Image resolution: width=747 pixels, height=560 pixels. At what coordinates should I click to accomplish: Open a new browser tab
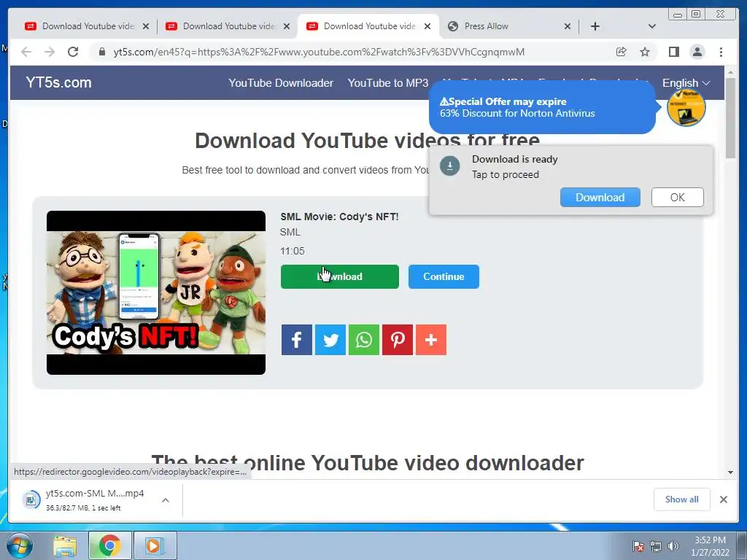[595, 26]
